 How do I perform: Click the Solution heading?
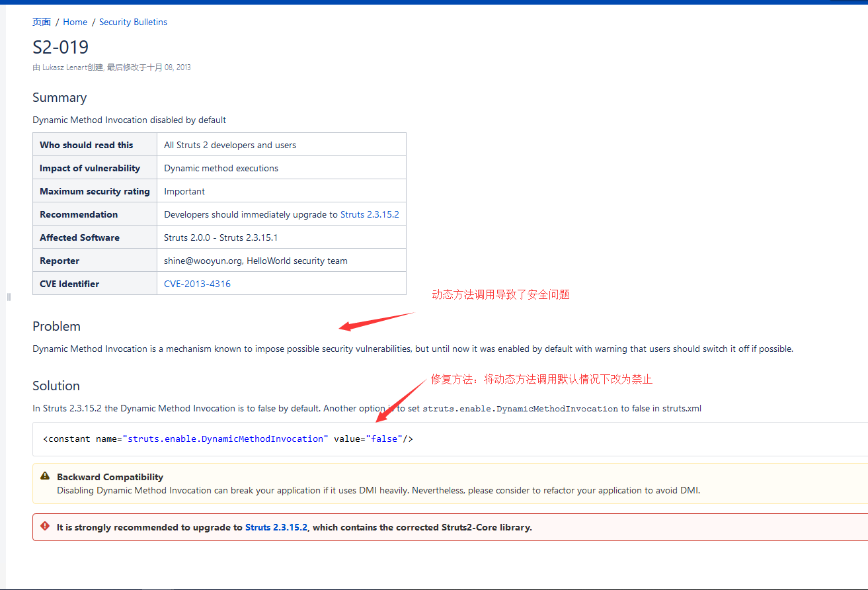[x=56, y=386]
